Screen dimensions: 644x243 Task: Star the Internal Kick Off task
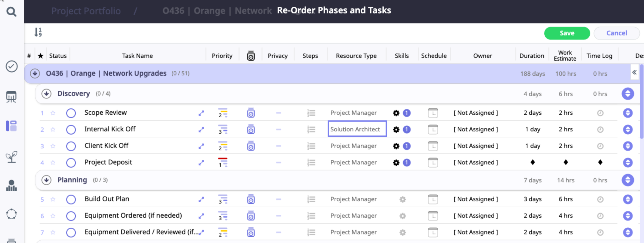click(53, 130)
